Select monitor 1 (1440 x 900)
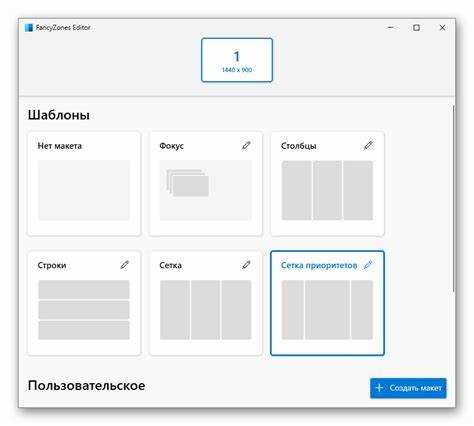Screen dimensions: 474x426 237,60
